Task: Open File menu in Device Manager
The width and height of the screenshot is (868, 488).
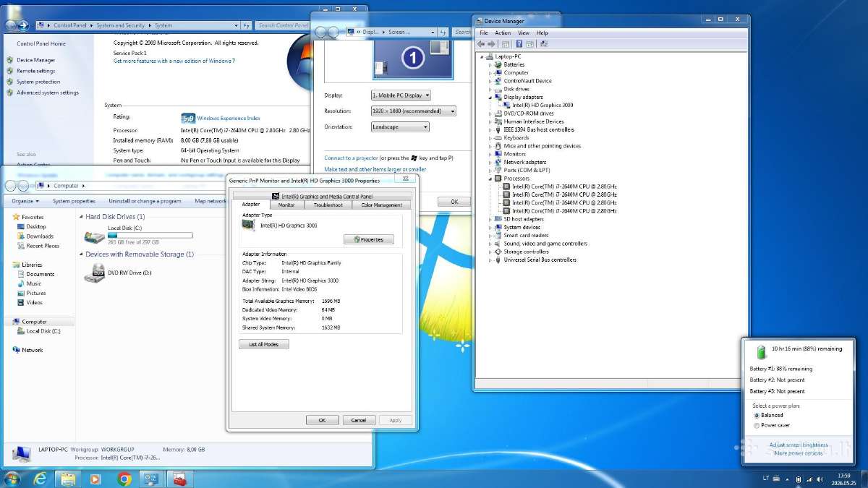Action: pyautogui.click(x=484, y=33)
